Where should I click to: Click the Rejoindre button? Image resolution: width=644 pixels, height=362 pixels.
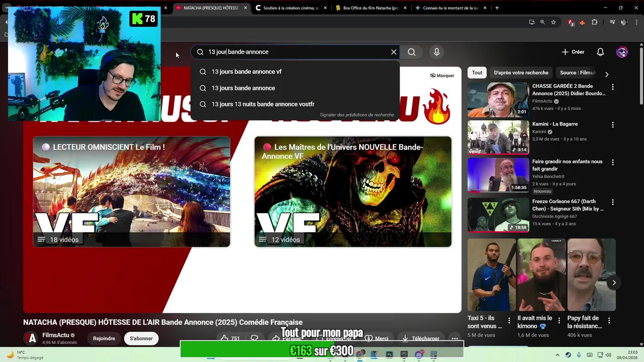pyautogui.click(x=104, y=338)
